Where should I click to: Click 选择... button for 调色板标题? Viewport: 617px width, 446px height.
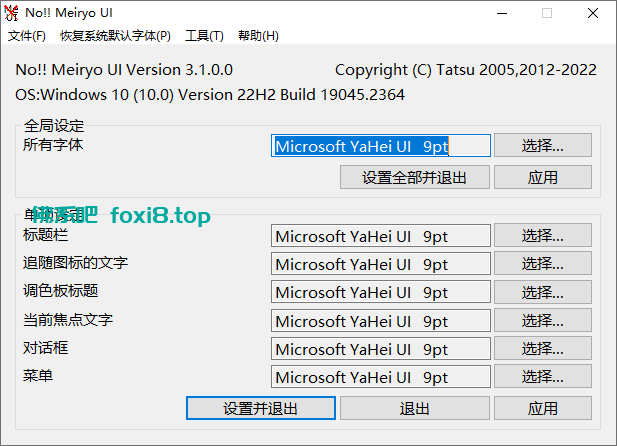pos(543,292)
